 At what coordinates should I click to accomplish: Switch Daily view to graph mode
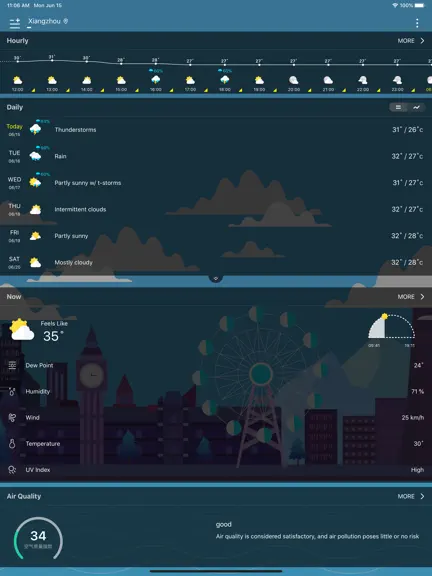point(416,107)
